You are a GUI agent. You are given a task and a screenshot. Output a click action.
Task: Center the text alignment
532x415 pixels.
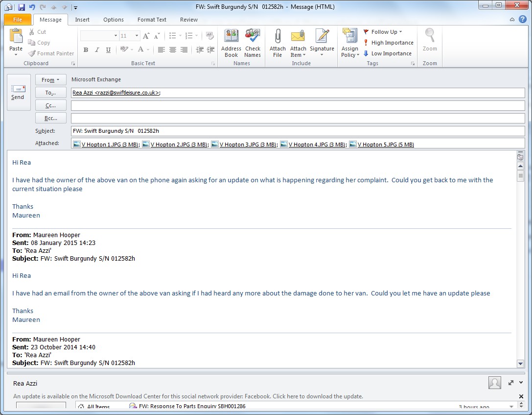pyautogui.click(x=172, y=50)
